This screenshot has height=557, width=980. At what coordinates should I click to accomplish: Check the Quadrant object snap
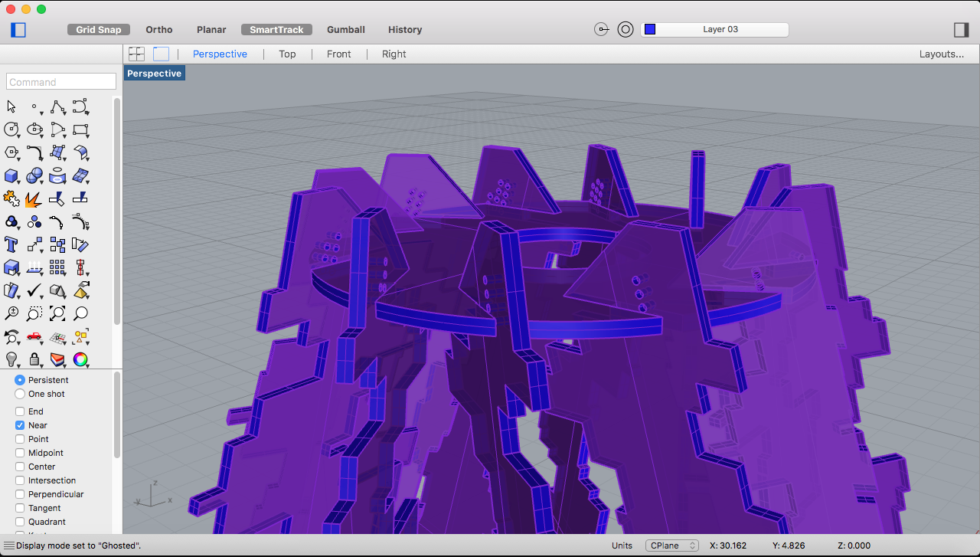20,522
